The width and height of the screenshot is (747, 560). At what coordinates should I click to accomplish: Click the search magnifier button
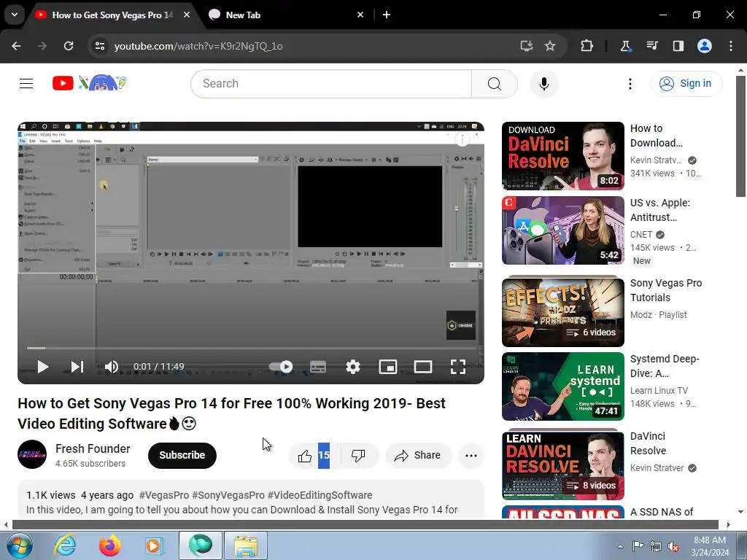coord(494,84)
